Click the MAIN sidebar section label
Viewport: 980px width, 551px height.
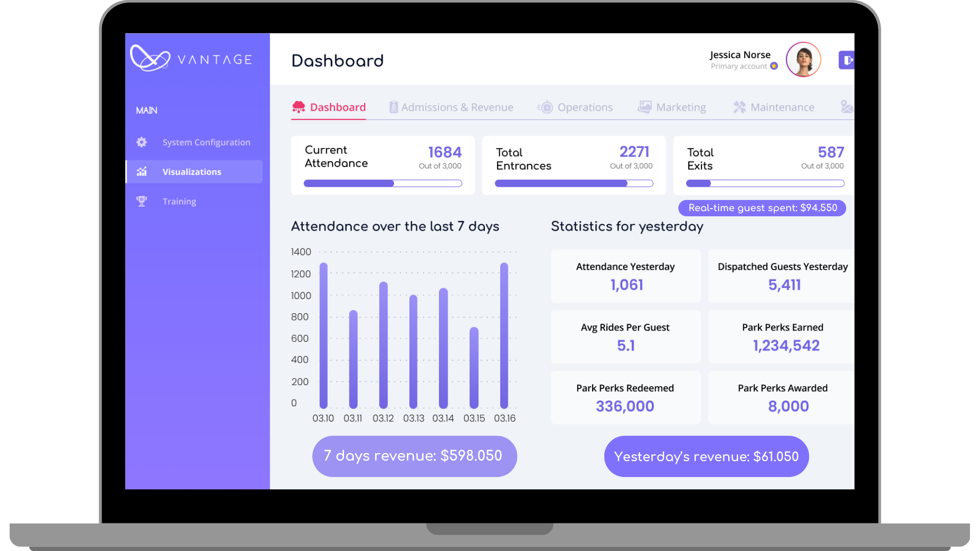click(x=146, y=111)
